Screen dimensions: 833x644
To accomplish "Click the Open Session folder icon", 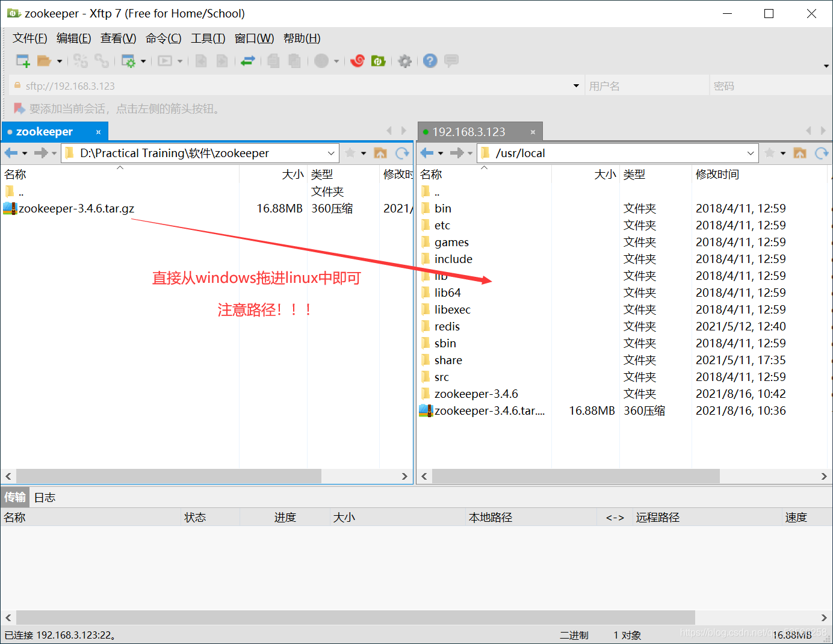I will (x=44, y=61).
